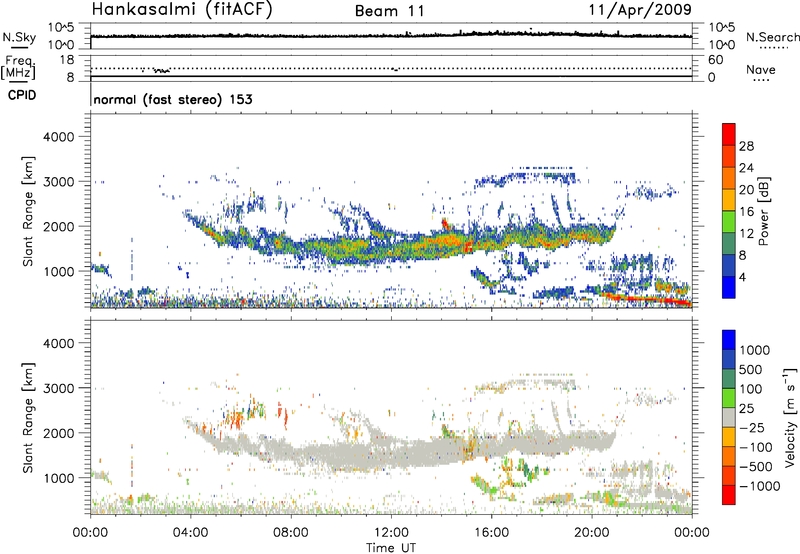Click the '12:00' time tick label
This screenshot has width=800, height=554.
point(391,533)
